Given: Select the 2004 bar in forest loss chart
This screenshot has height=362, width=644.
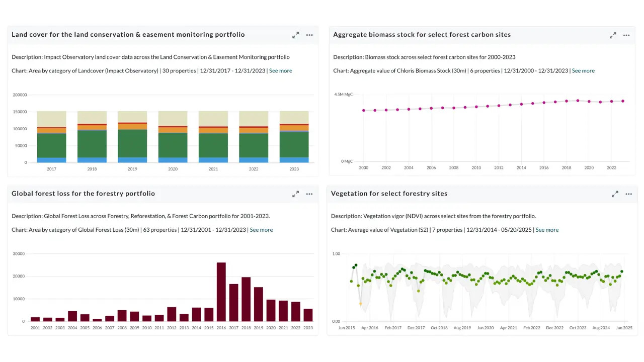Looking at the screenshot, I should 72,316.
